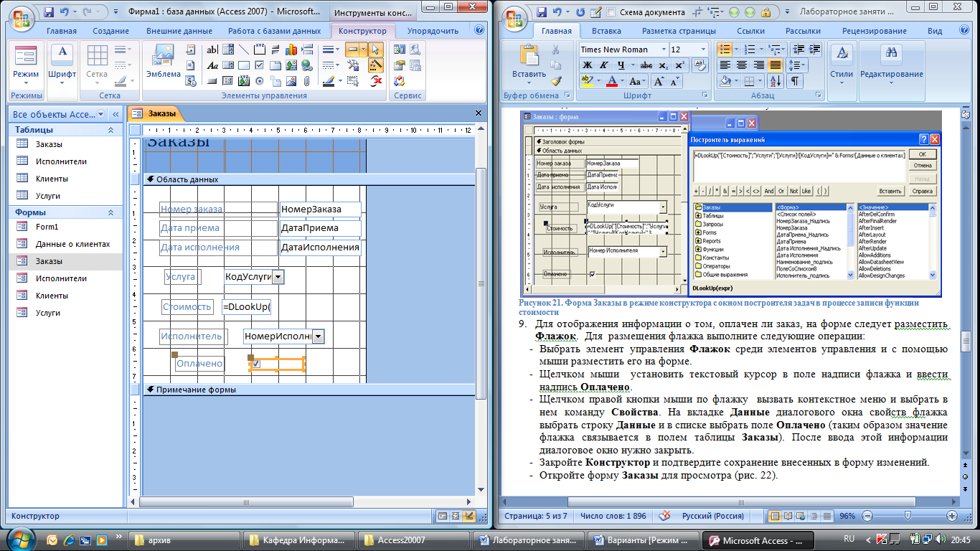Image resolution: width=980 pixels, height=551 pixels.
Task: Open the font size 12 dropdown
Action: pos(703,50)
